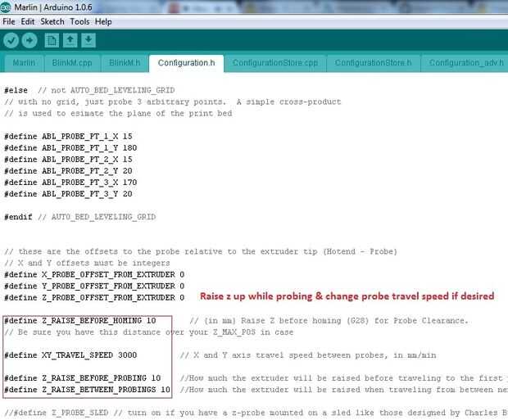Image resolution: width=508 pixels, height=420 pixels.
Task: Open the File menu
Action: (9, 22)
